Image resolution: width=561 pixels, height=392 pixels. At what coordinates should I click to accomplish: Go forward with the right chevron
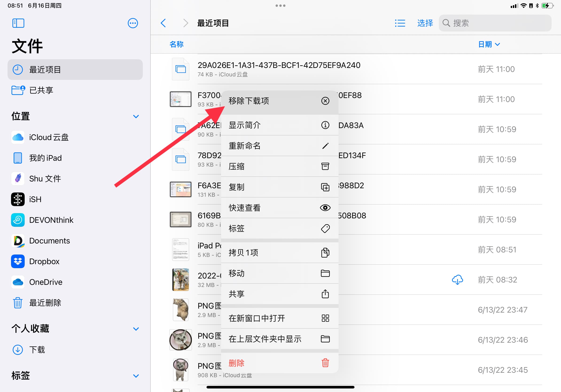tap(186, 23)
